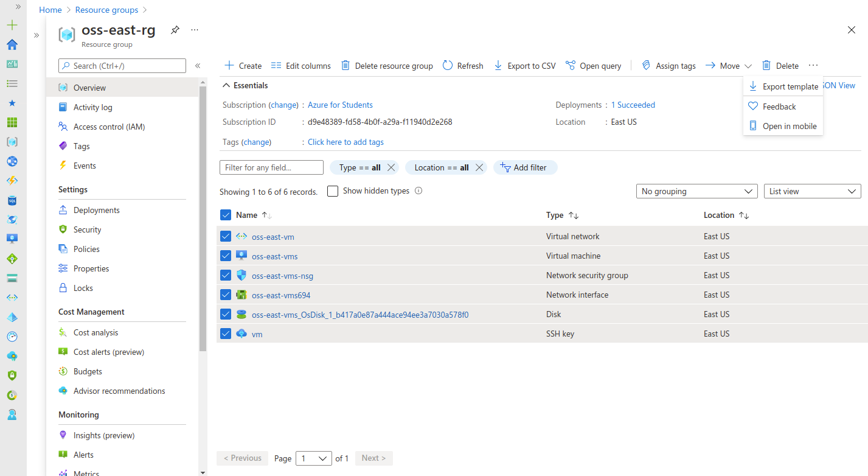Click the favorites star icon in left rail
868x476 pixels.
click(12, 103)
